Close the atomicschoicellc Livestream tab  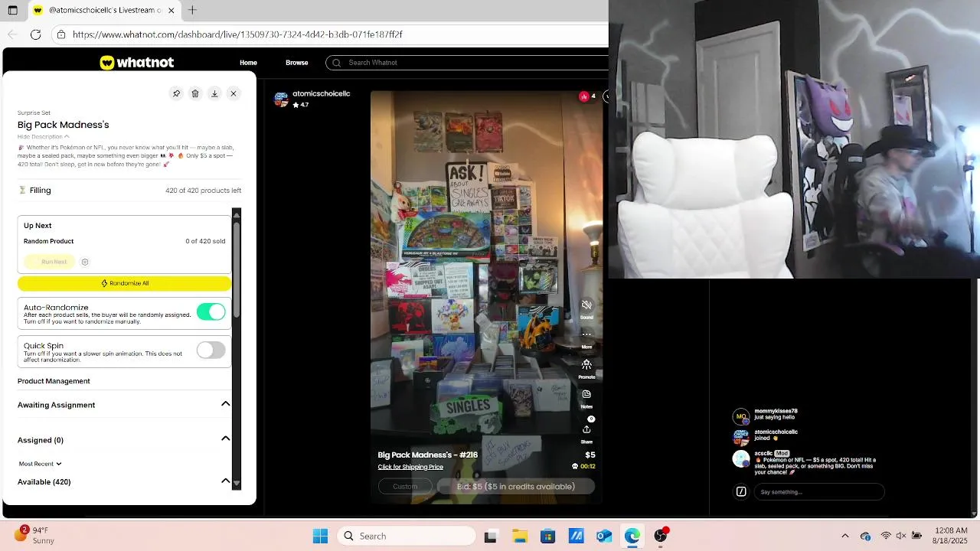(171, 11)
